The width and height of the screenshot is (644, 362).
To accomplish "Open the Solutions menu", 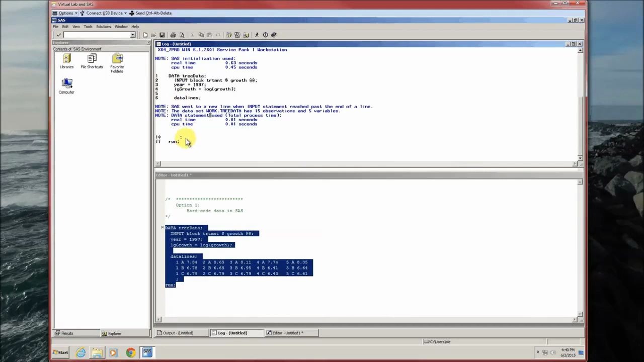I will pyautogui.click(x=103, y=27).
